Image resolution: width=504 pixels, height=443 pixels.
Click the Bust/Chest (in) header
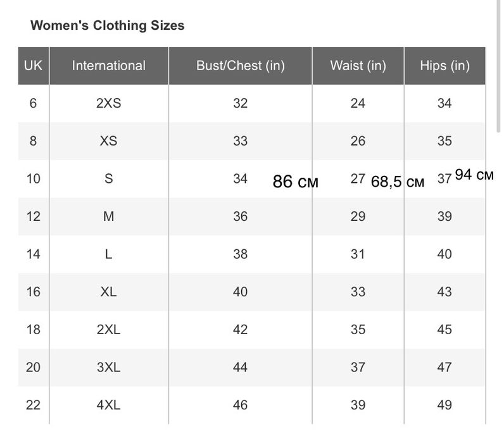coord(240,65)
